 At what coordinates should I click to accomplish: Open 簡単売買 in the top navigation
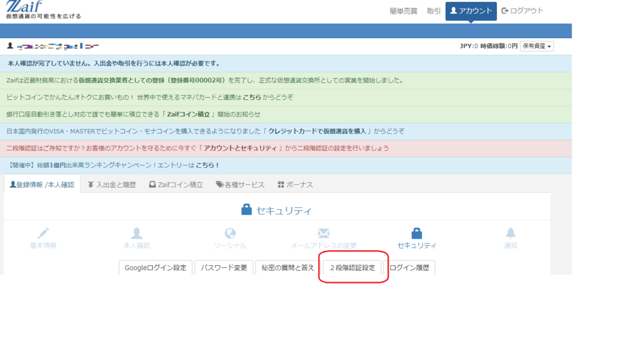[403, 11]
